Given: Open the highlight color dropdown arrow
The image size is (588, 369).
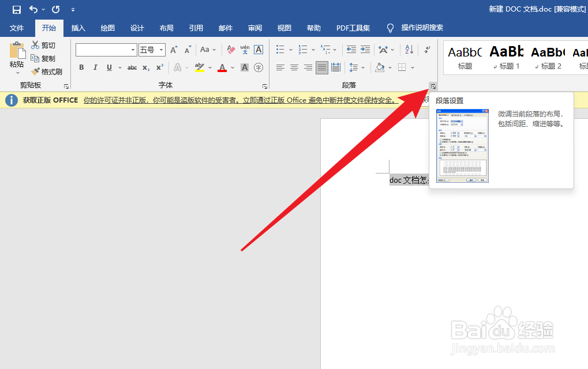Looking at the screenshot, I should point(210,68).
